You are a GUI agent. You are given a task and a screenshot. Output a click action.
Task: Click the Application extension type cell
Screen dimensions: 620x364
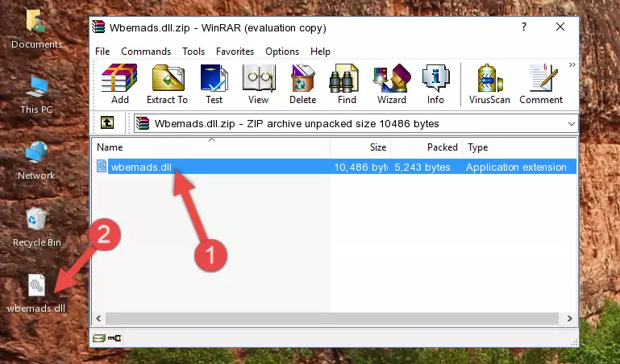pyautogui.click(x=516, y=167)
